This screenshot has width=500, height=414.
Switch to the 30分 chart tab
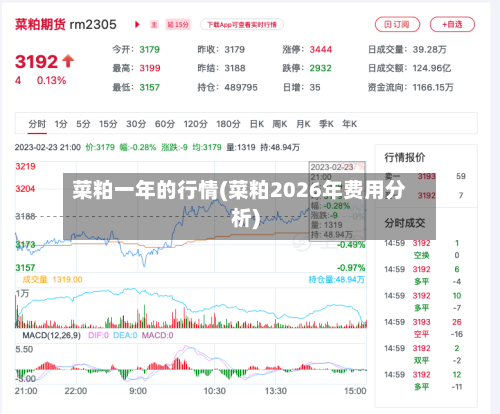tap(136, 124)
